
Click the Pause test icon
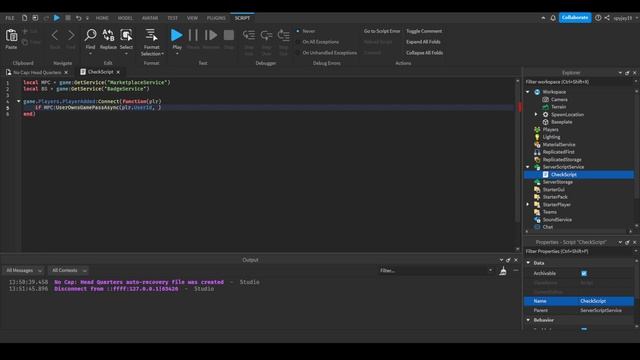[193, 35]
